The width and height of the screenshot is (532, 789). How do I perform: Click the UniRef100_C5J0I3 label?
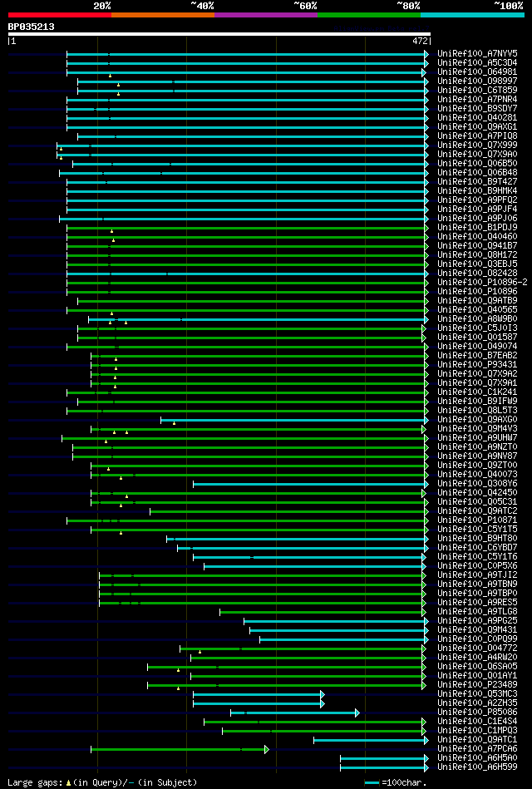477,328
